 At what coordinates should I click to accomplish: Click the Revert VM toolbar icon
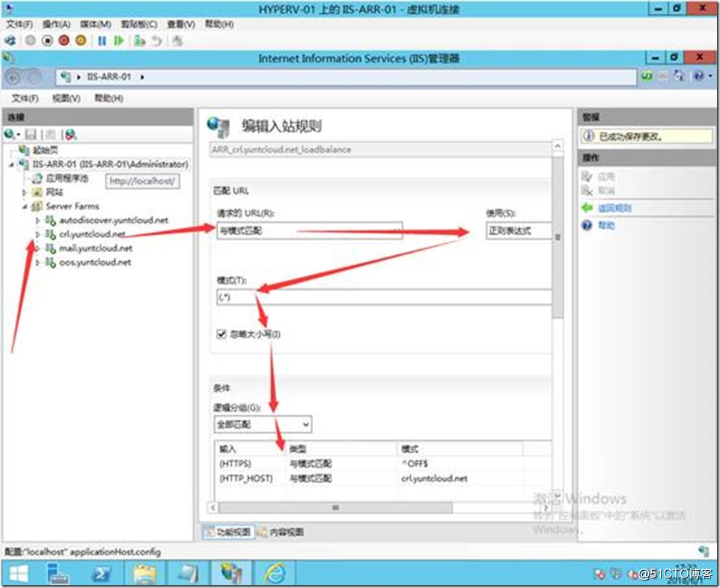157,41
